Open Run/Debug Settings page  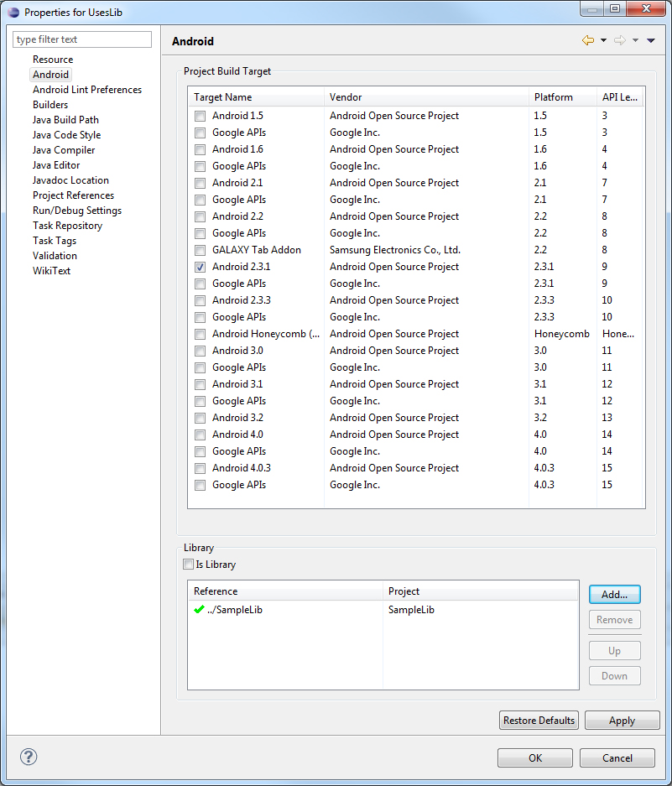click(77, 211)
